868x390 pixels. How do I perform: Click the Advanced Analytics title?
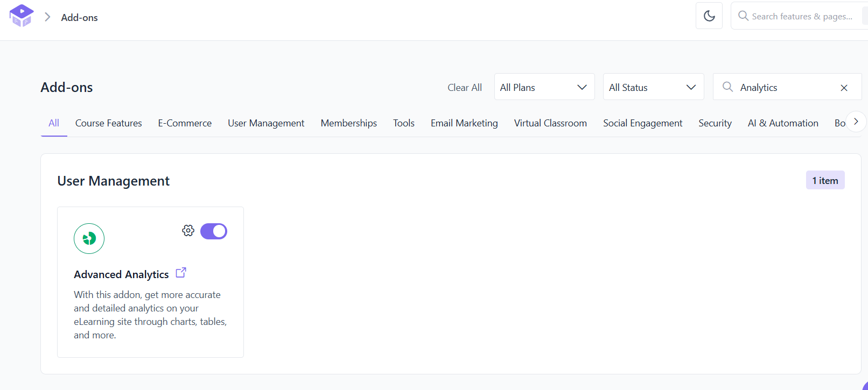pos(121,274)
